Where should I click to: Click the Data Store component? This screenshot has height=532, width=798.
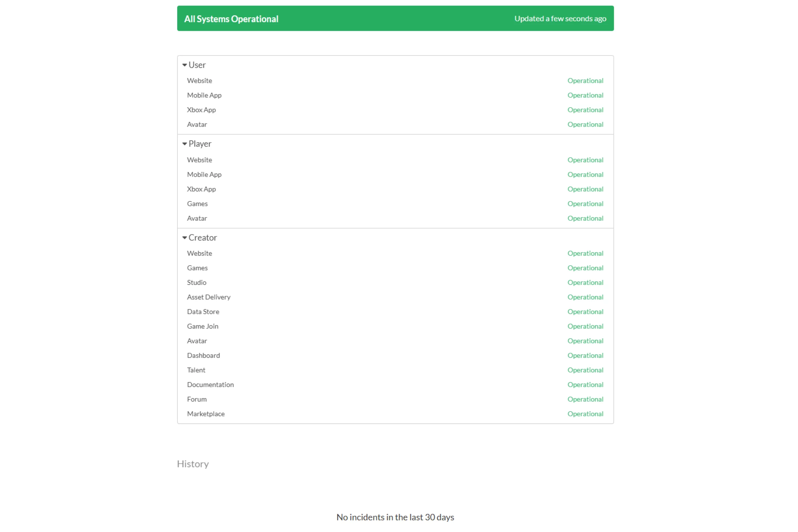tap(203, 312)
